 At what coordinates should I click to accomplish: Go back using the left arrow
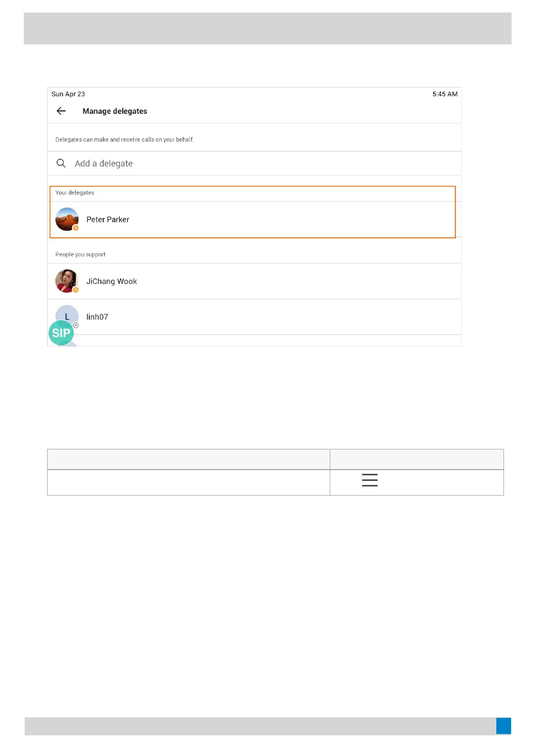click(x=61, y=111)
